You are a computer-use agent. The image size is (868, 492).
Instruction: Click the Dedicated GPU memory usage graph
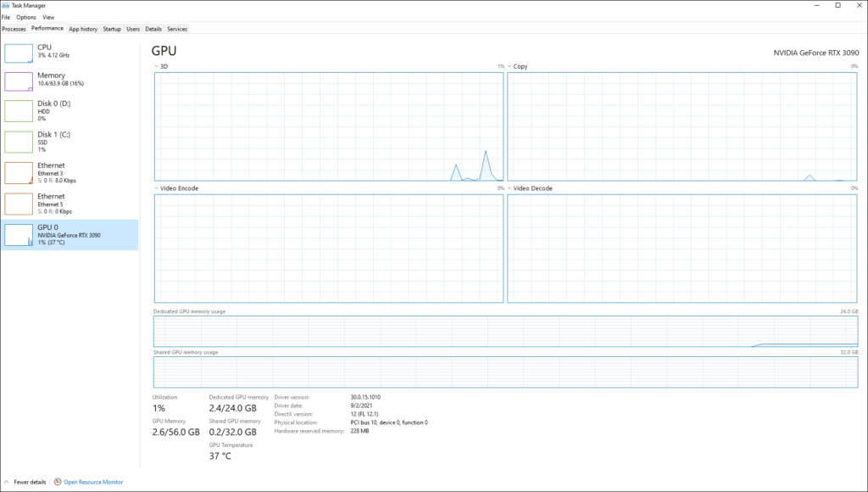tap(504, 330)
